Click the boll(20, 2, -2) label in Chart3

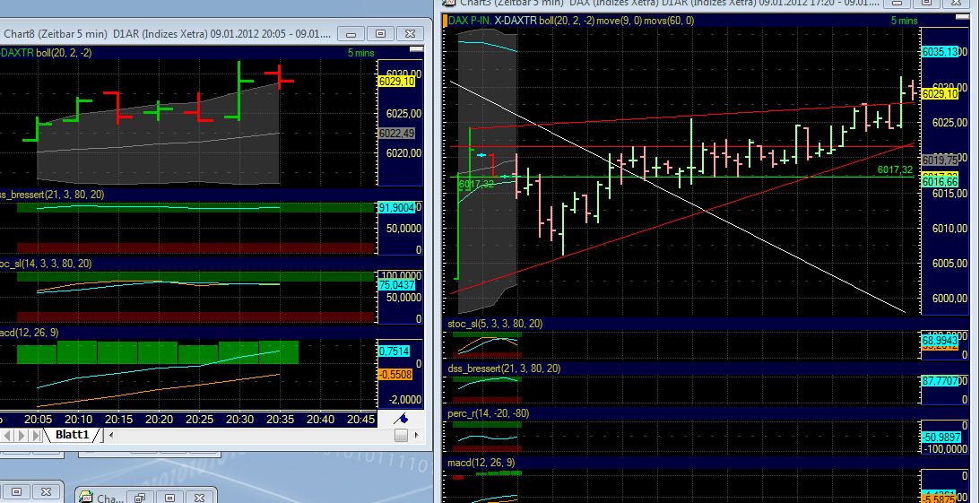tap(567, 21)
